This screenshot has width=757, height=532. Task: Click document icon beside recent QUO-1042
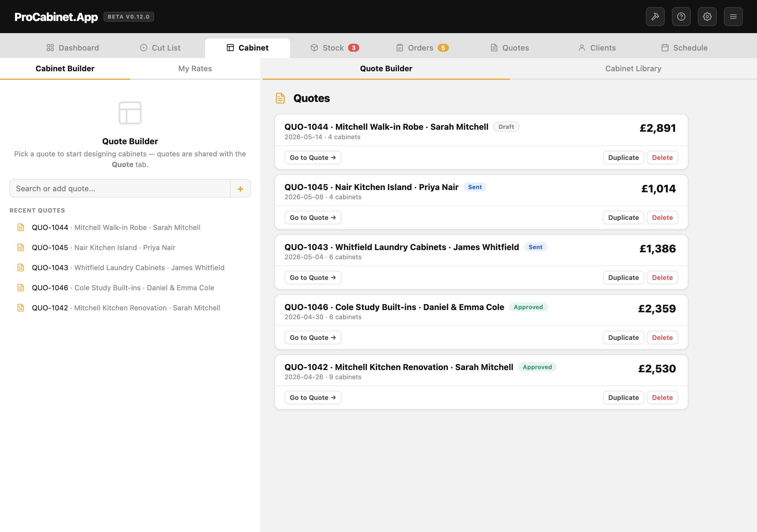21,308
